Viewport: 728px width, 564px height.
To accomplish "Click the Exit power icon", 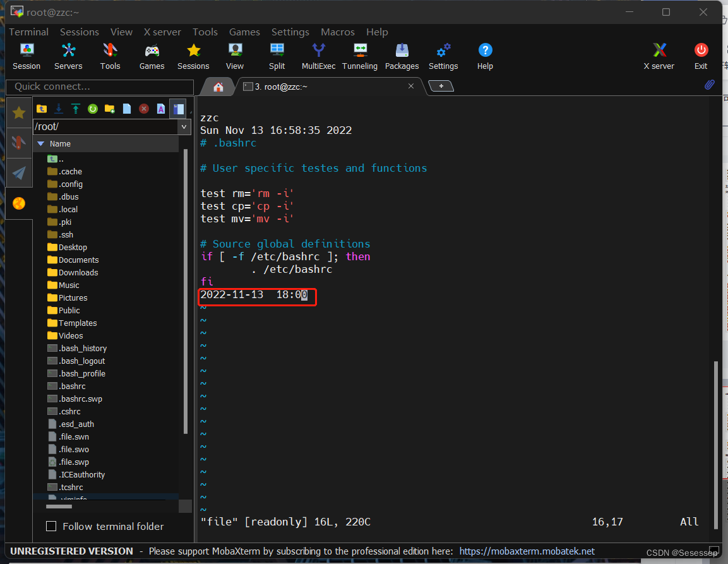I will (701, 56).
